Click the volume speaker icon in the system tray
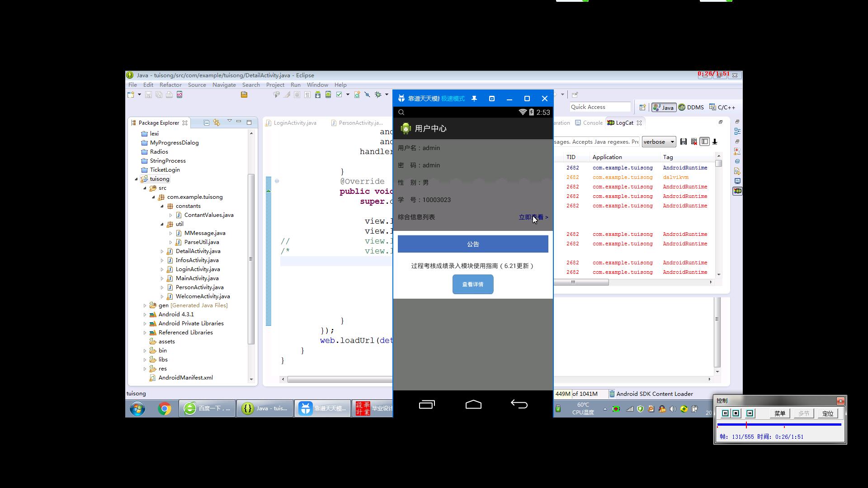The image size is (868, 488). pyautogui.click(x=673, y=409)
